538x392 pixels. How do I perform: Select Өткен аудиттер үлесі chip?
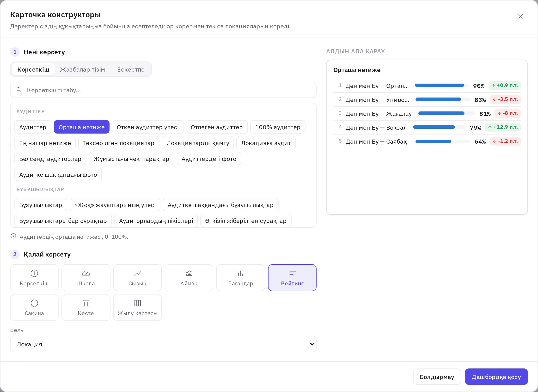(x=147, y=127)
